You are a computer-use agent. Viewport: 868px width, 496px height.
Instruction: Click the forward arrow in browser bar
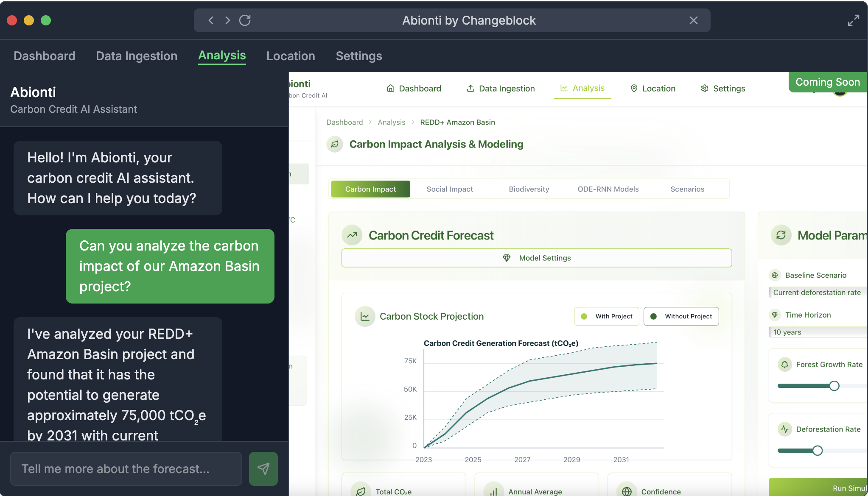click(228, 20)
